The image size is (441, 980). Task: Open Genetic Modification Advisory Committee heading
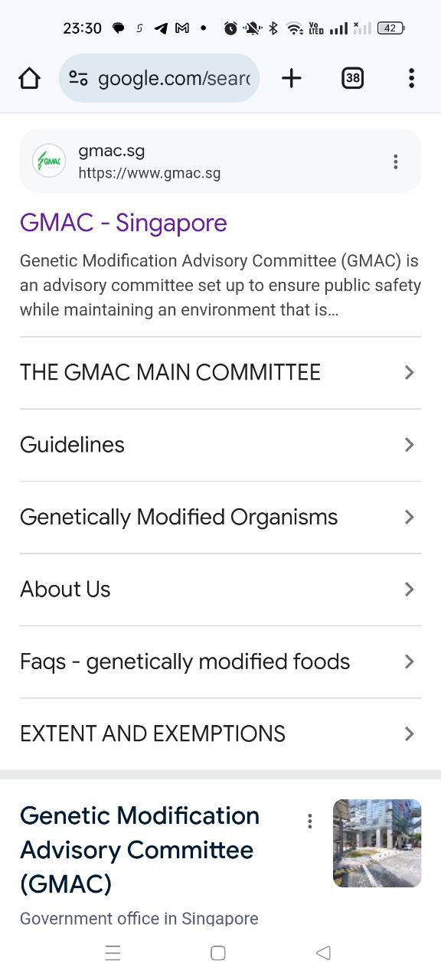click(139, 850)
